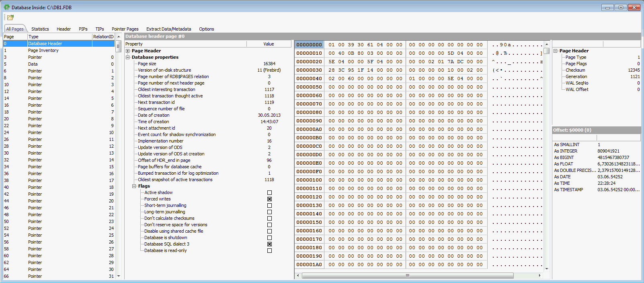Click the RelationID column header
This screenshot has width=644, height=283.
click(x=103, y=37)
